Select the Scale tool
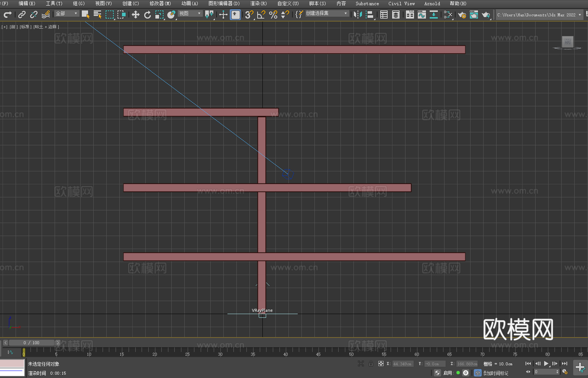 tap(159, 14)
